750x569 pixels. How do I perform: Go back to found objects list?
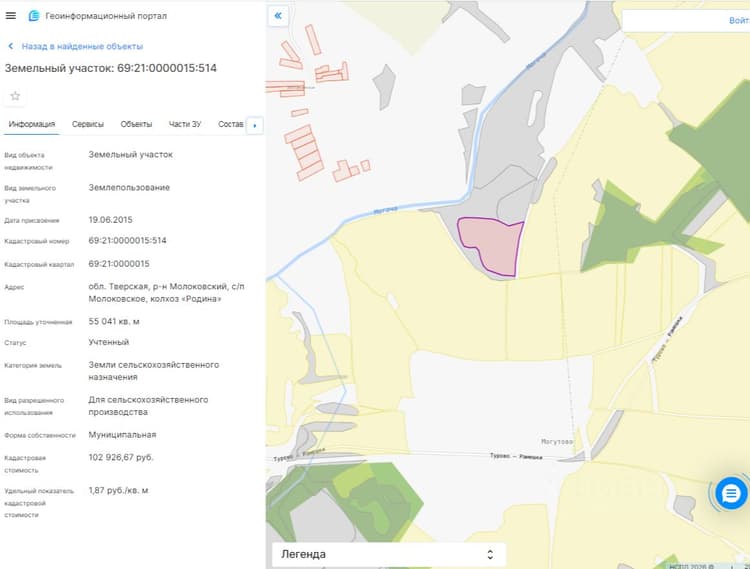pyautogui.click(x=76, y=46)
